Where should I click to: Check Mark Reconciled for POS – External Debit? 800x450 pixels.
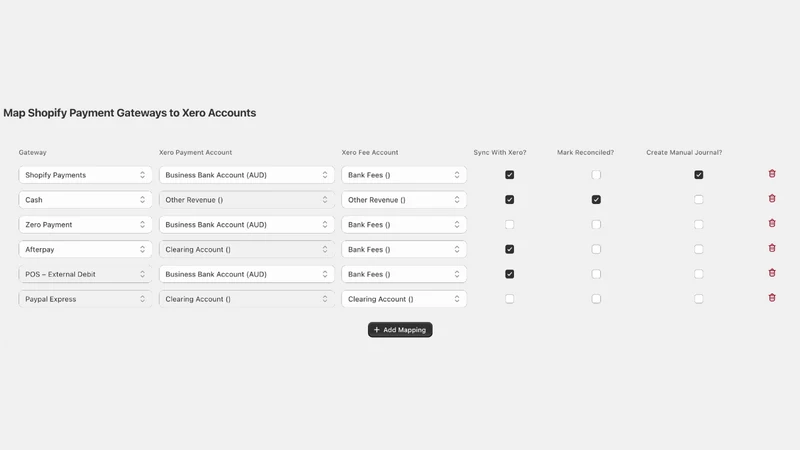click(x=596, y=274)
